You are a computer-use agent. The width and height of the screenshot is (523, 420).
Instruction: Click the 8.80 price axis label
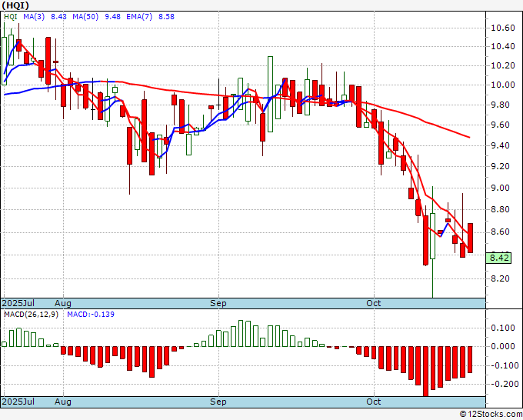click(x=501, y=210)
